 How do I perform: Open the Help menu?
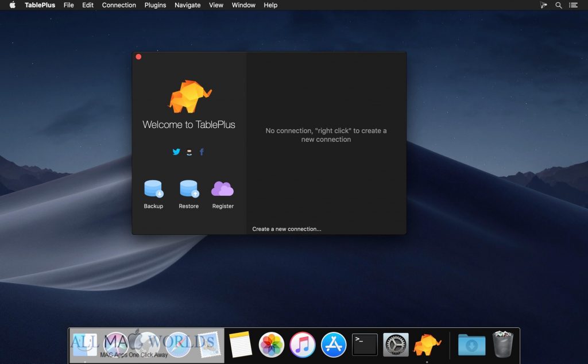(x=270, y=5)
